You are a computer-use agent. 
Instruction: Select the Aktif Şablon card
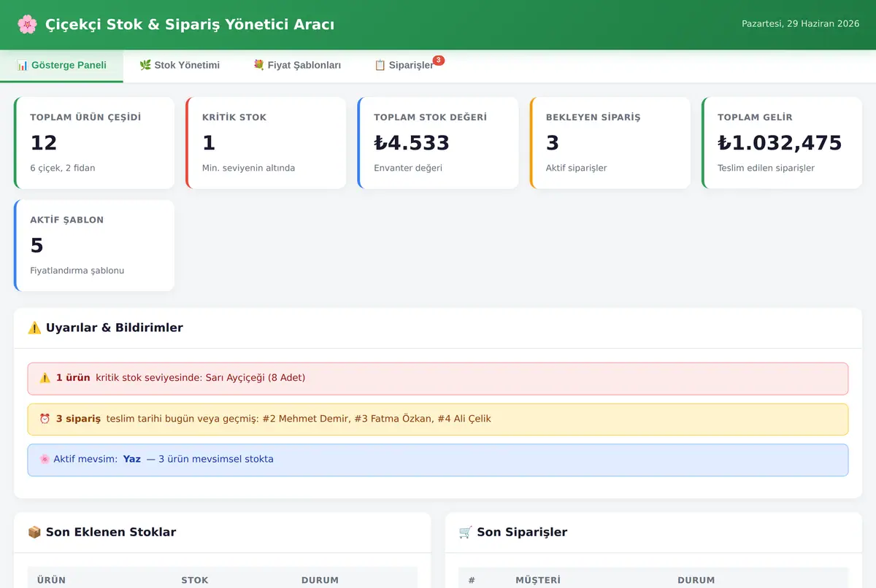click(94, 245)
